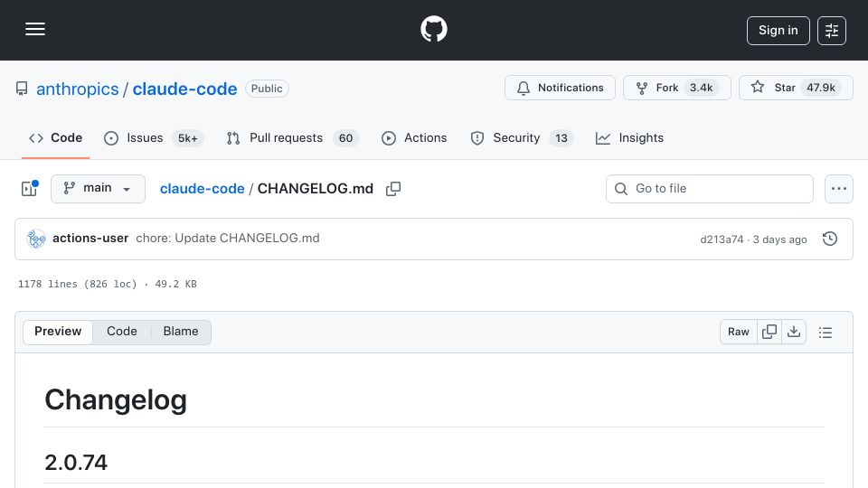Screen dimensions: 868x488
Task: Click the Changelog heading
Action: [x=116, y=399]
